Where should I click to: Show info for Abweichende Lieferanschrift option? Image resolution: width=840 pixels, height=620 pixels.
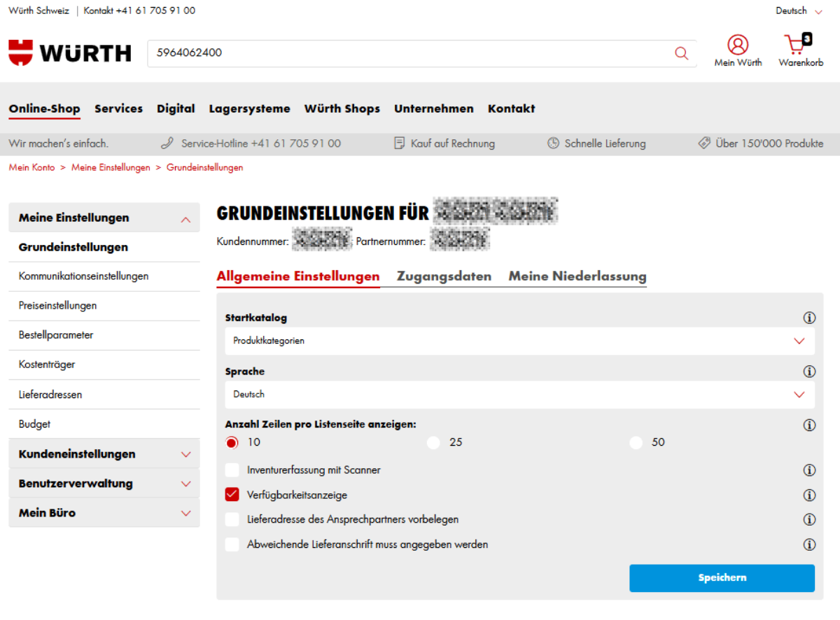pyautogui.click(x=809, y=544)
